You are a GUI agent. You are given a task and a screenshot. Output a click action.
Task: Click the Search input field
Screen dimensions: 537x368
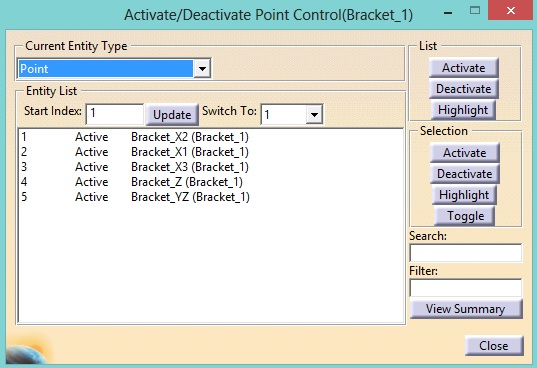coord(466,253)
